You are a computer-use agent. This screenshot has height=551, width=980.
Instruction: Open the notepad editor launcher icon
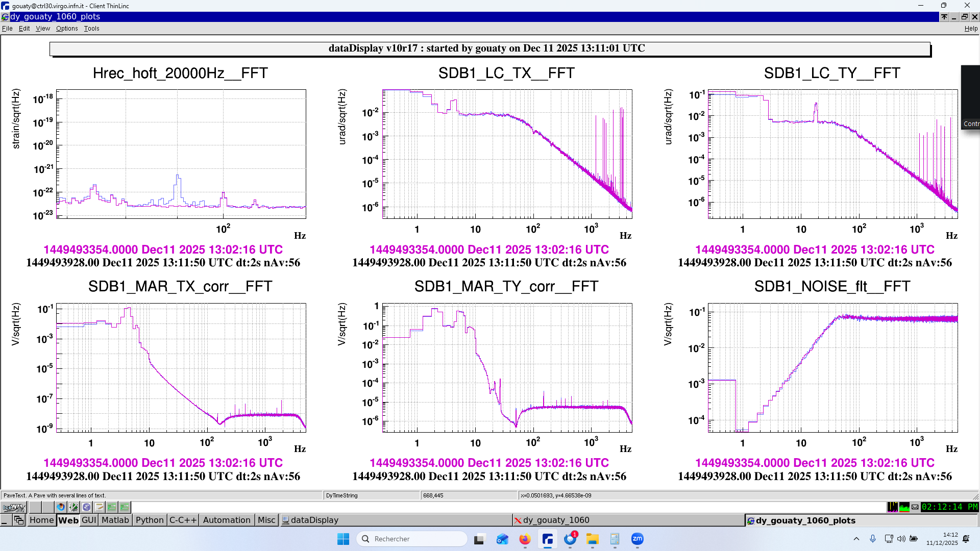(99, 507)
